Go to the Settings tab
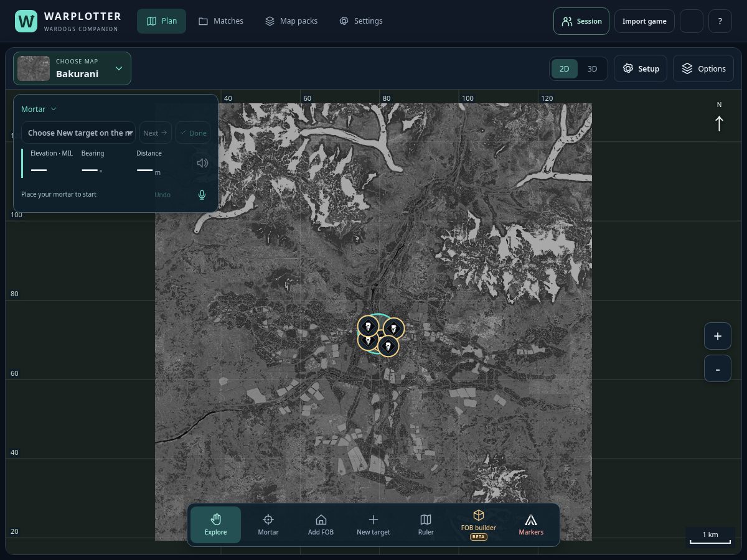The width and height of the screenshot is (747, 560). tap(361, 21)
